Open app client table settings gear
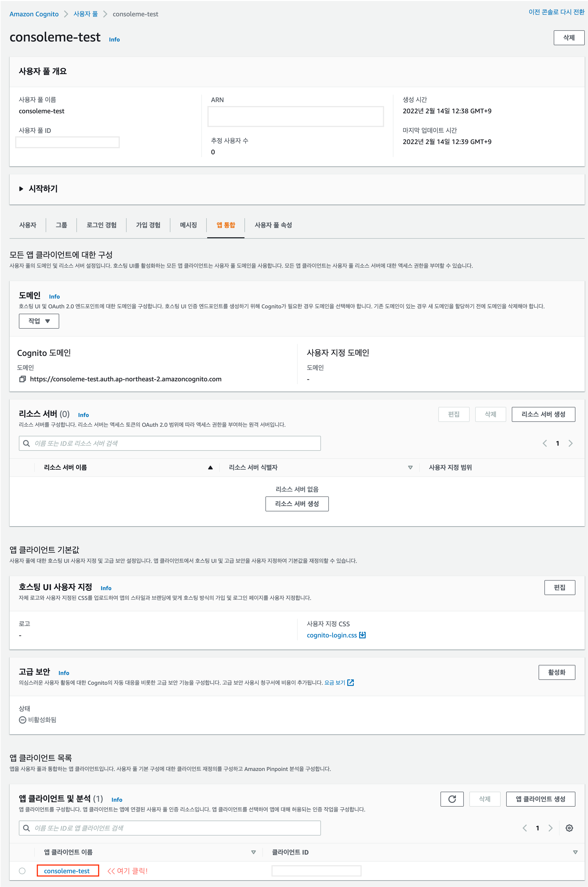The height and width of the screenshot is (887, 588). [569, 828]
